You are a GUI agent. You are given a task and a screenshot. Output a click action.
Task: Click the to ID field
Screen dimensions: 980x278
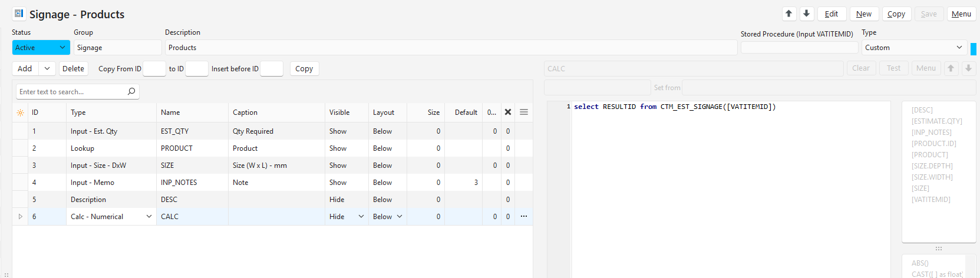(197, 69)
